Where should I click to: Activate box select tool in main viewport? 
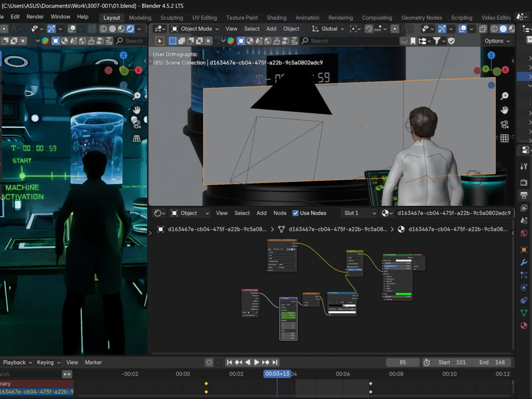[173, 41]
